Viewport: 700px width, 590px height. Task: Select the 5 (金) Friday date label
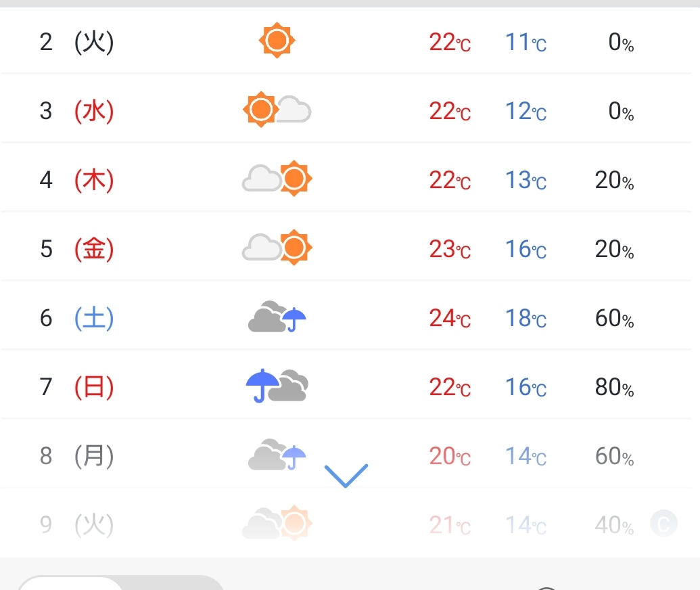76,248
